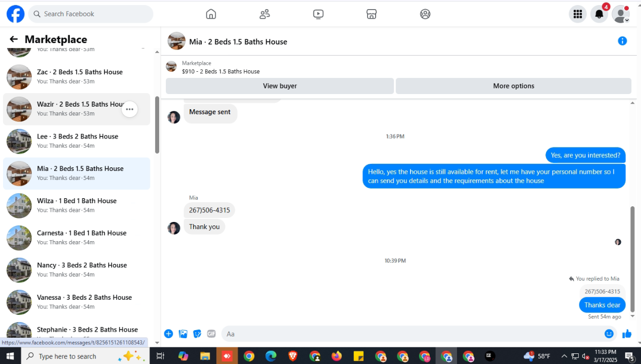Image resolution: width=641 pixels, height=364 pixels.
Task: Click the seen-by avatar indicator
Action: click(x=618, y=242)
